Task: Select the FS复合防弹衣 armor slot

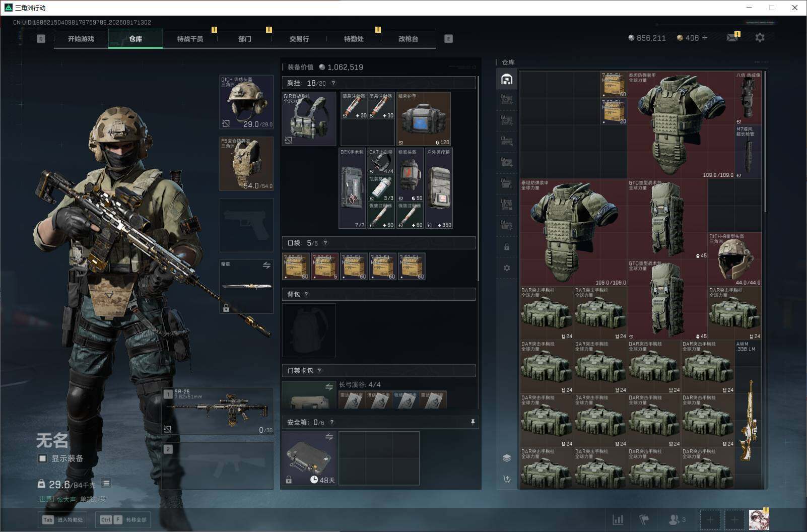Action: point(246,164)
